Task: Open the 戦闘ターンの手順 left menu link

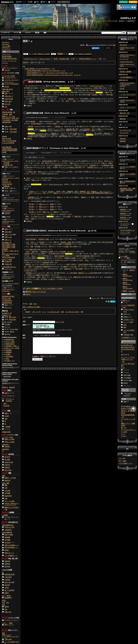Action: (x=10, y=478)
